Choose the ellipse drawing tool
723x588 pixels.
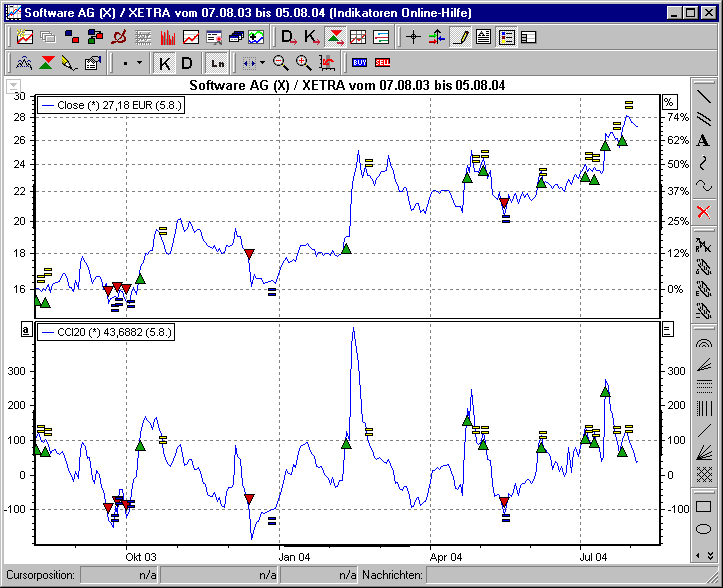[x=704, y=529]
